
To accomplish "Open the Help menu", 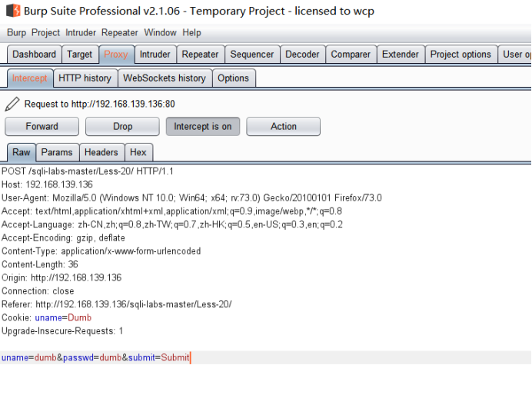I will point(191,32).
